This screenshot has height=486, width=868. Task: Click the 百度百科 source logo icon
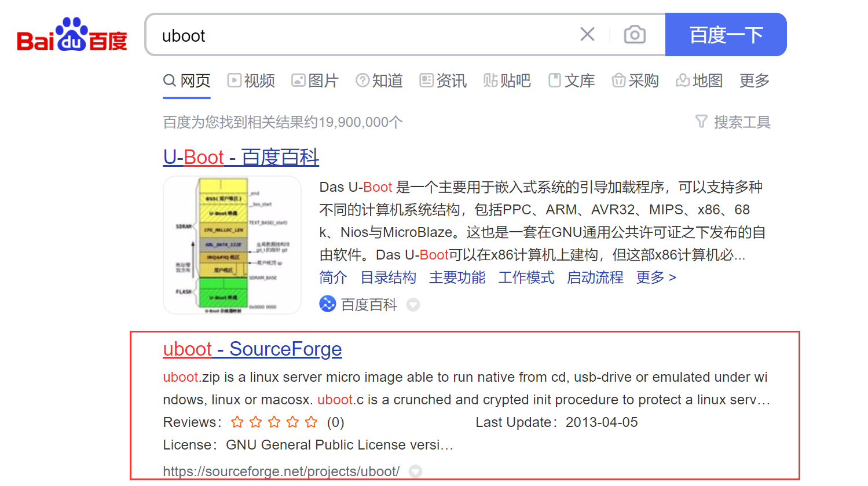point(328,304)
